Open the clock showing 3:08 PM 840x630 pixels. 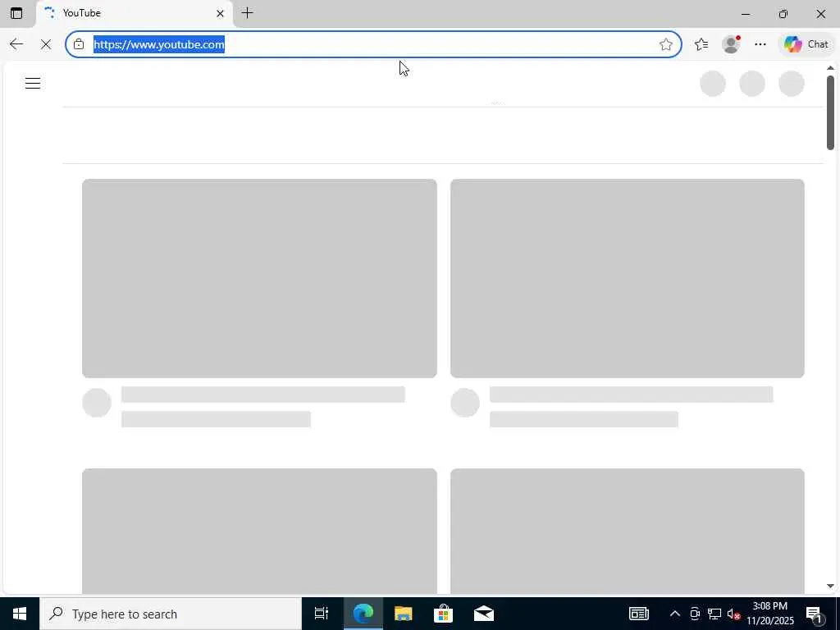pyautogui.click(x=770, y=614)
